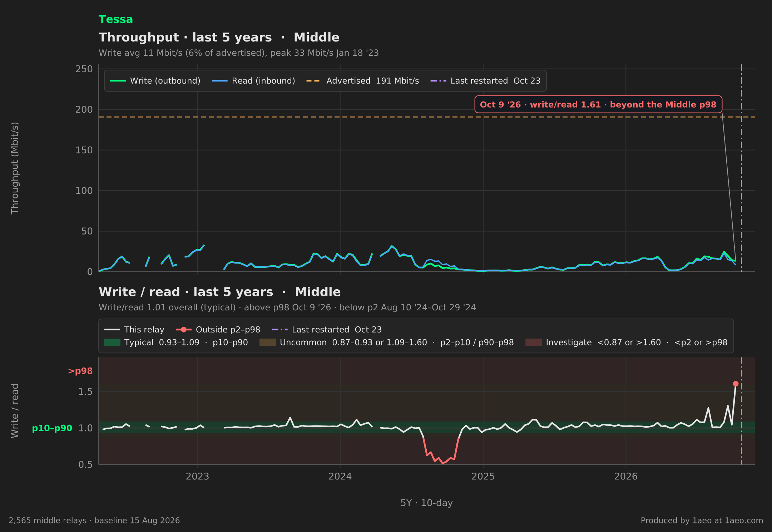The image size is (772, 532).
Task: Click the Advertised 191 Mbit/s legend entry
Action: pyautogui.click(x=363, y=81)
